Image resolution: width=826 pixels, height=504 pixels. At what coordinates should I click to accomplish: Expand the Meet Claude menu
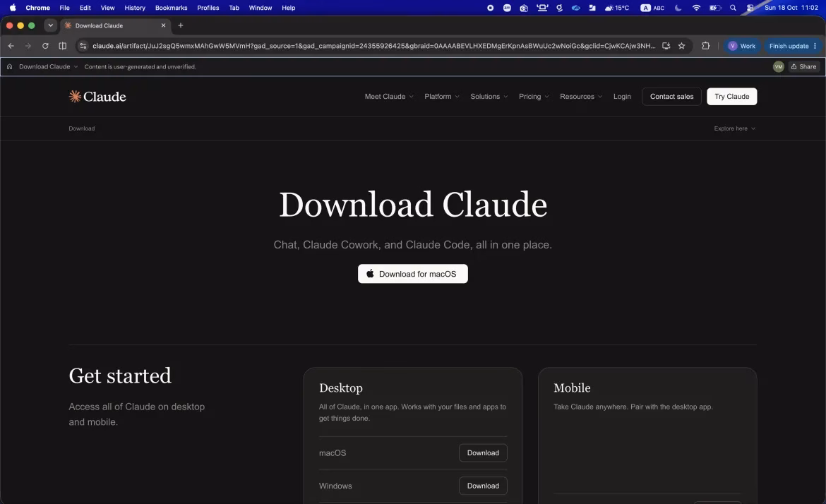(389, 97)
